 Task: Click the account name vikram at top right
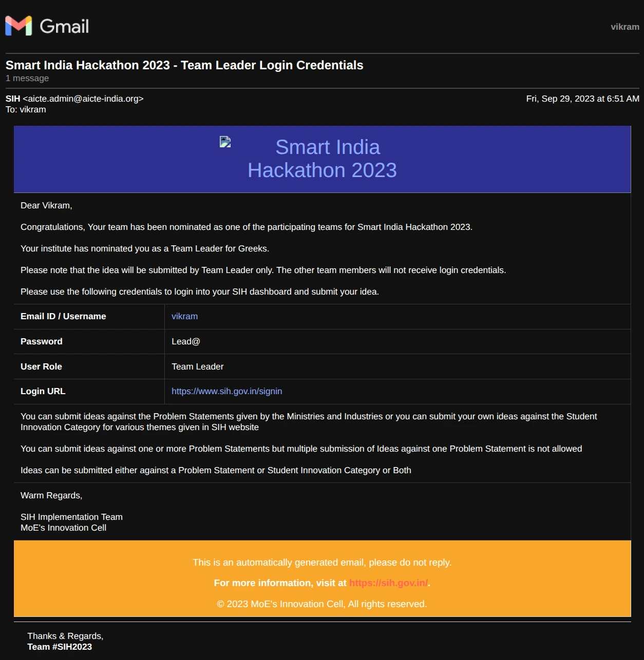pos(624,27)
